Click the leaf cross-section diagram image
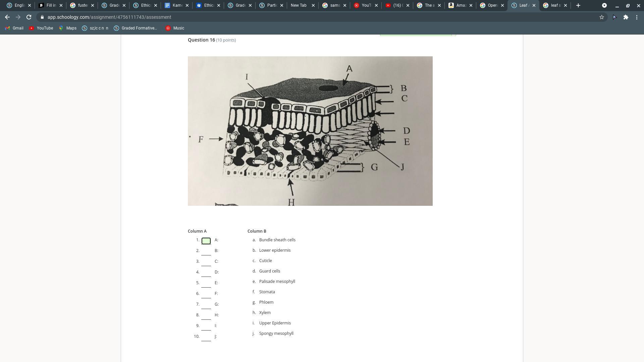Viewport: 644px width, 362px height. [x=310, y=131]
